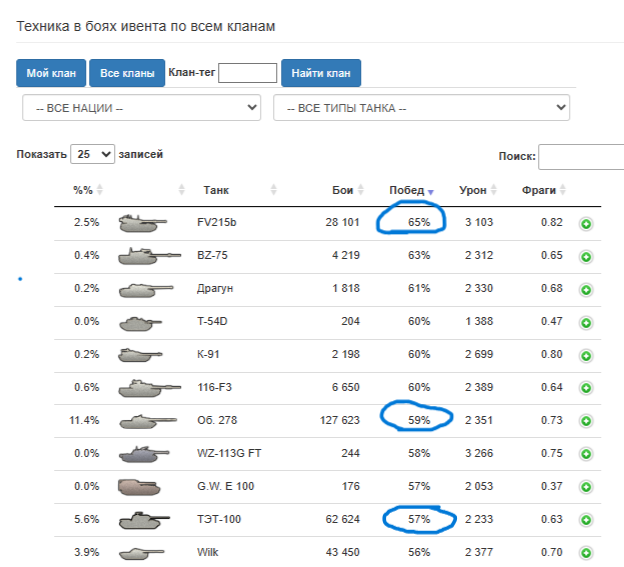Open the ВСЕ ТИПЫ ТАНКА dropdown

click(x=421, y=107)
